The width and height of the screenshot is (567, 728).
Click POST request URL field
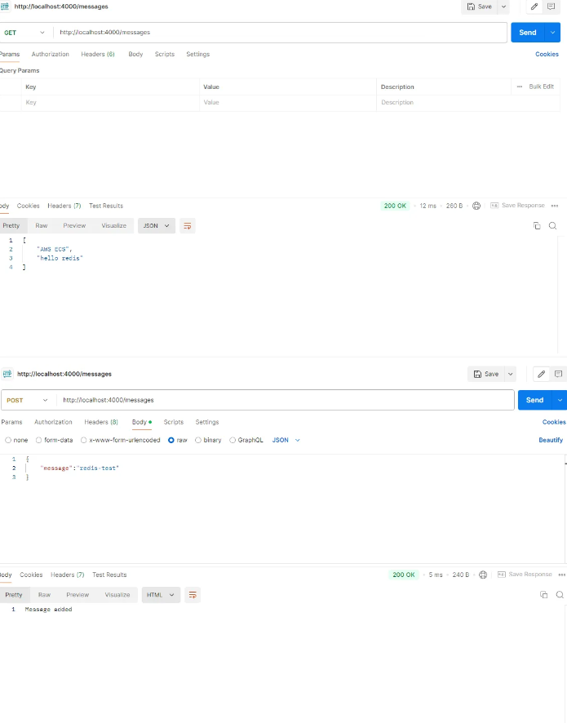[x=286, y=400]
